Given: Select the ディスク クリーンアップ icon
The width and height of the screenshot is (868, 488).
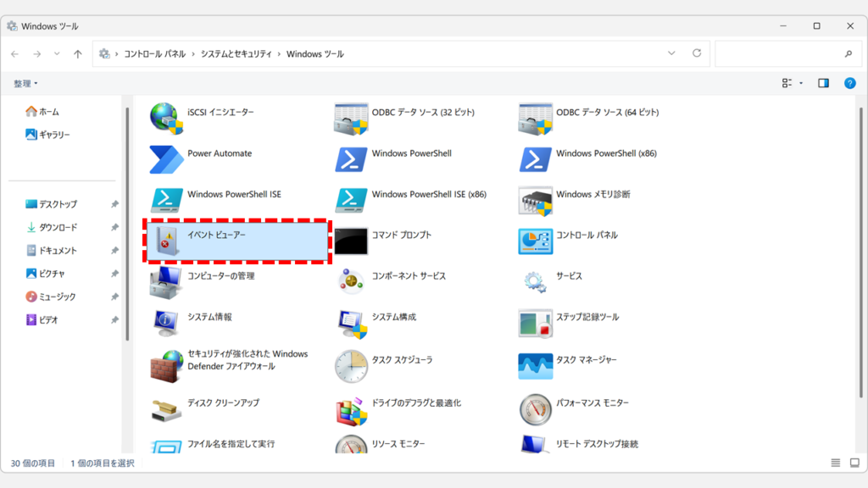Looking at the screenshot, I should 166,408.
